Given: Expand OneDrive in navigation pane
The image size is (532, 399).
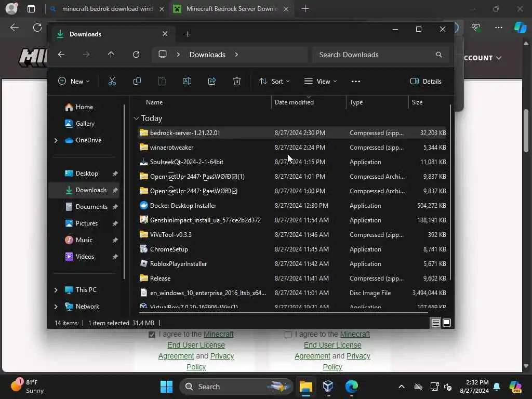Looking at the screenshot, I should coord(56,140).
